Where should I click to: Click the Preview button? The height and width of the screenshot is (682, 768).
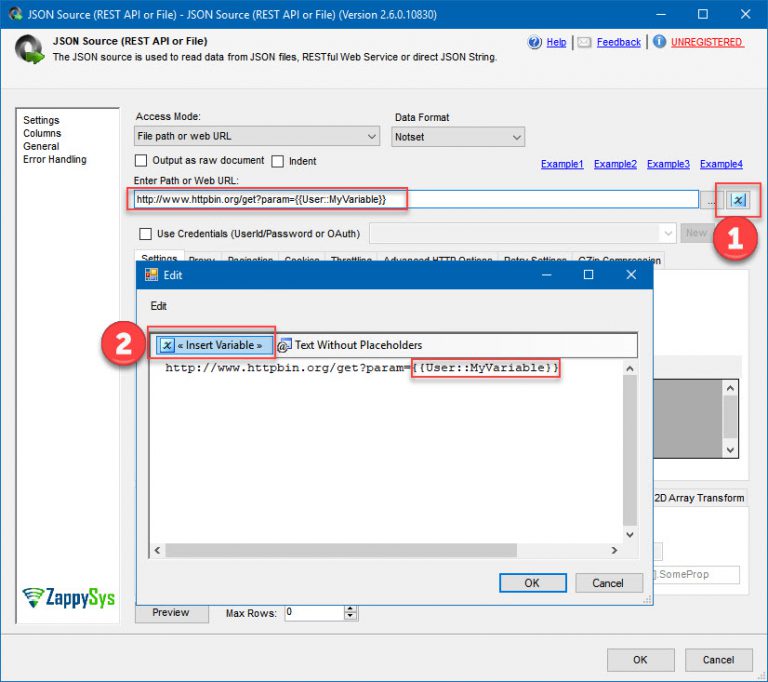click(x=171, y=612)
